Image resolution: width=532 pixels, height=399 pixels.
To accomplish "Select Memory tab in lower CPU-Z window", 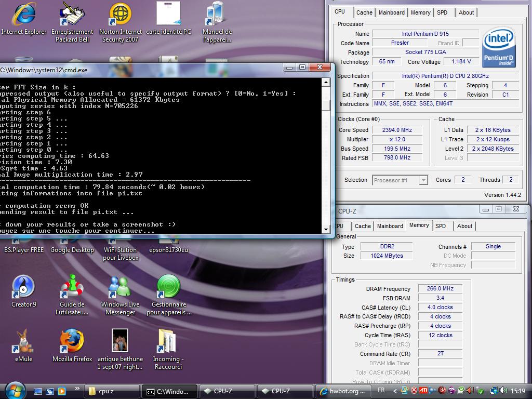I will pos(419,225).
